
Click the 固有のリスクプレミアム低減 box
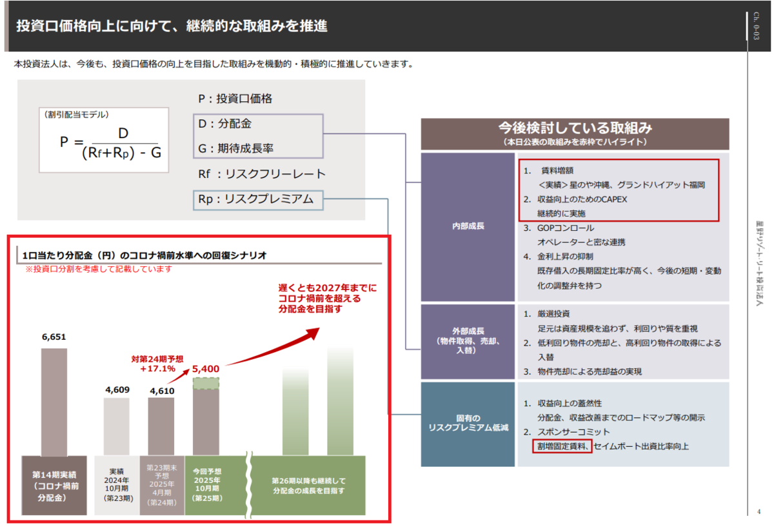468,423
